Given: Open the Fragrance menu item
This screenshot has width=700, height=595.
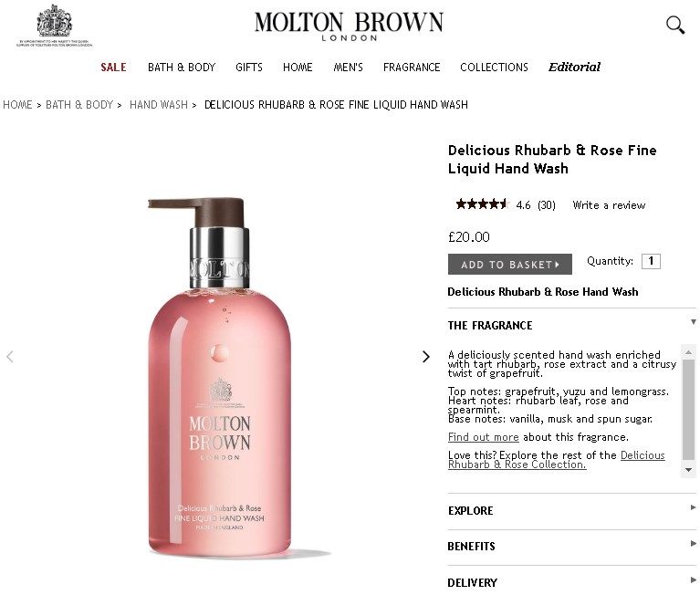Looking at the screenshot, I should click(x=412, y=68).
